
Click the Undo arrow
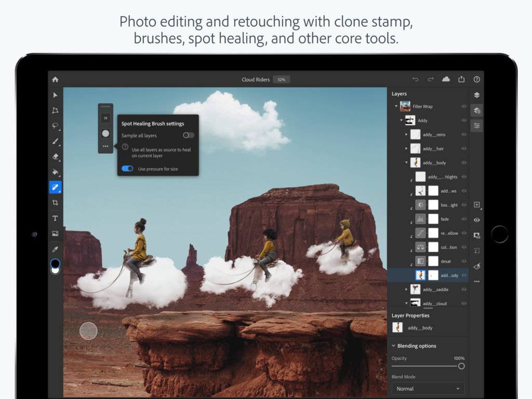(x=415, y=79)
